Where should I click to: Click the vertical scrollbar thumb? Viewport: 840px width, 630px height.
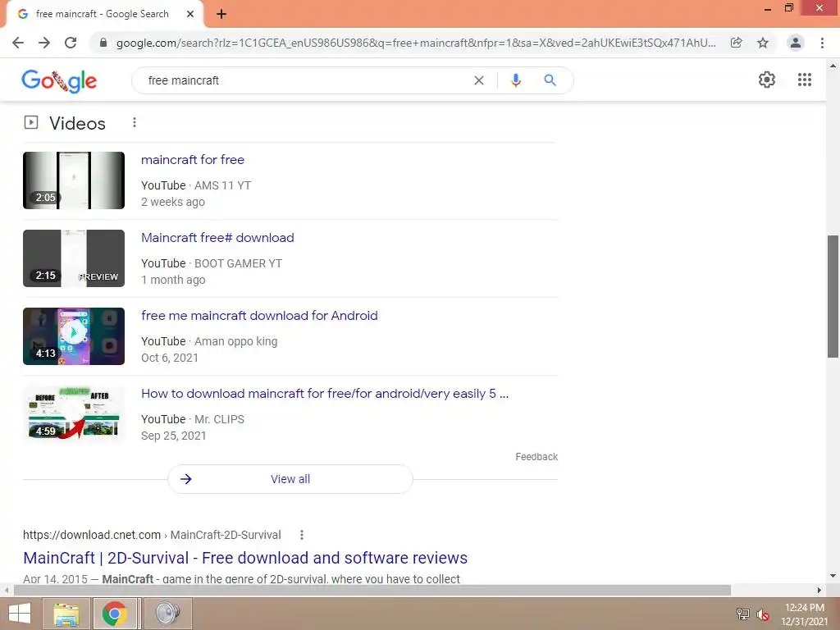[x=833, y=296]
